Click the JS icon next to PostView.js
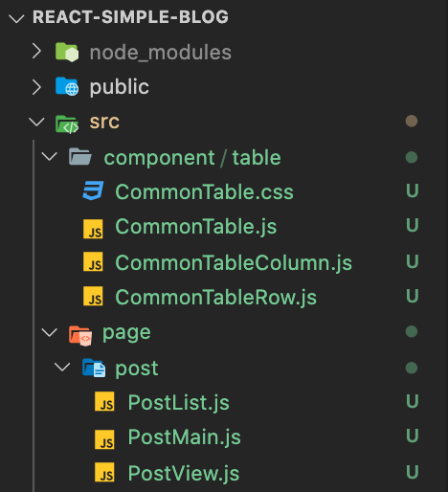The width and height of the screenshot is (448, 492). 104,472
